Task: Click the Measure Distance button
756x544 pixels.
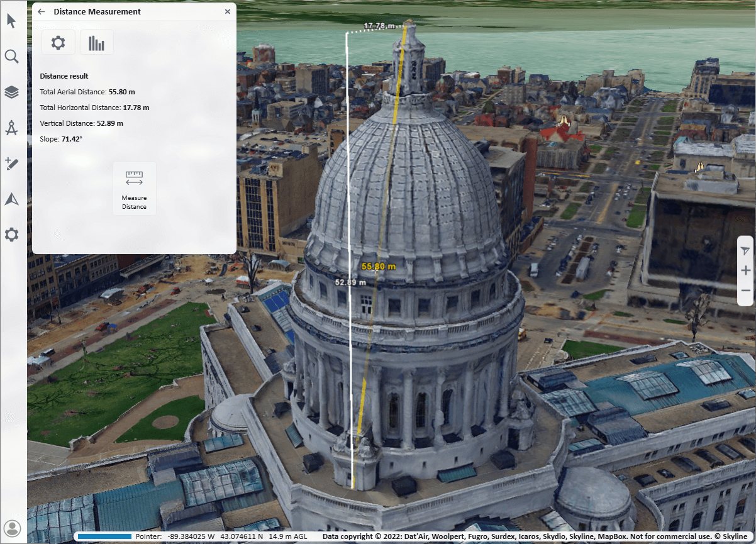Action: pos(134,189)
